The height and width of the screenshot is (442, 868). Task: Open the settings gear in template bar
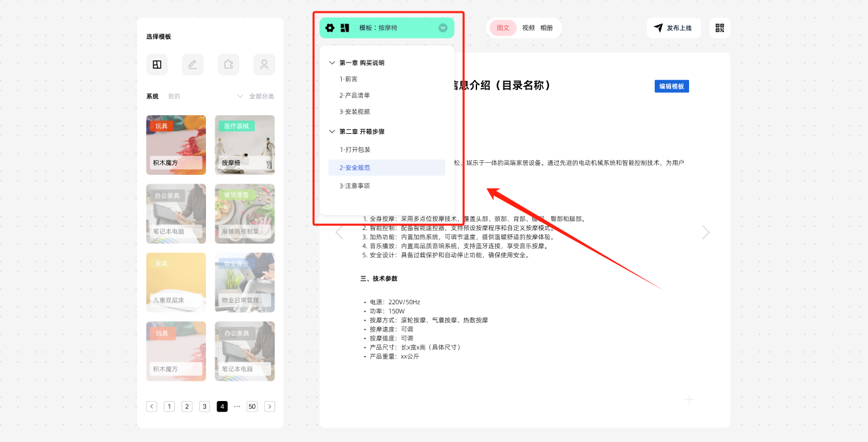click(330, 28)
